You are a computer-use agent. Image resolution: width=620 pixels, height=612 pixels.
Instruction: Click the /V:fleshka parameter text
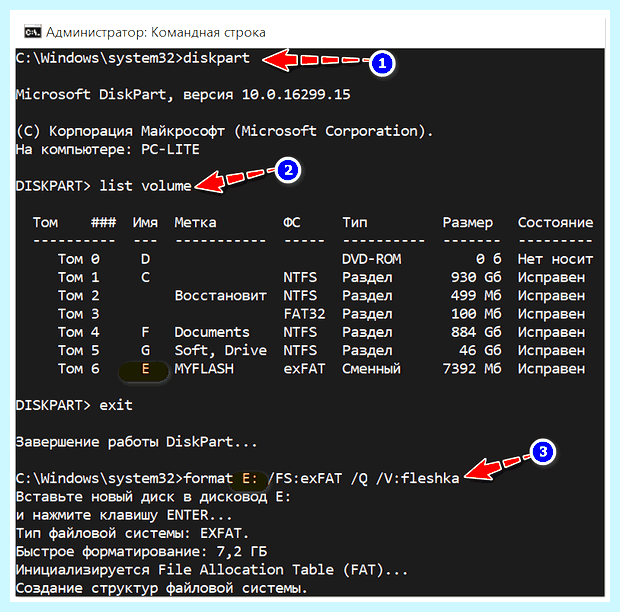(418, 479)
